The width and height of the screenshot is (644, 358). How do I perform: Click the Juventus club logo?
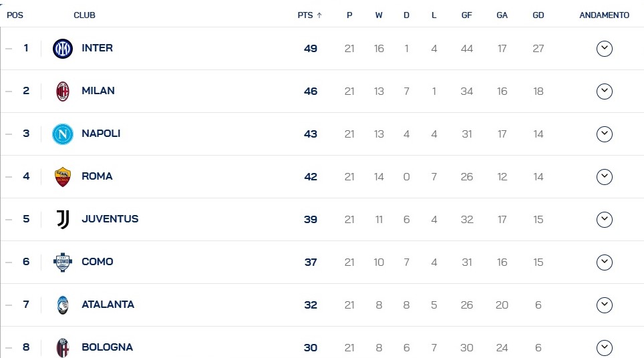tap(62, 219)
